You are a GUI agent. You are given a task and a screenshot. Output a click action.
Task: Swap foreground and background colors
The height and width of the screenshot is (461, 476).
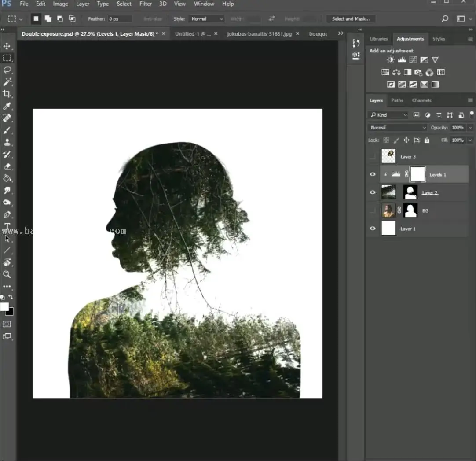[11, 297]
